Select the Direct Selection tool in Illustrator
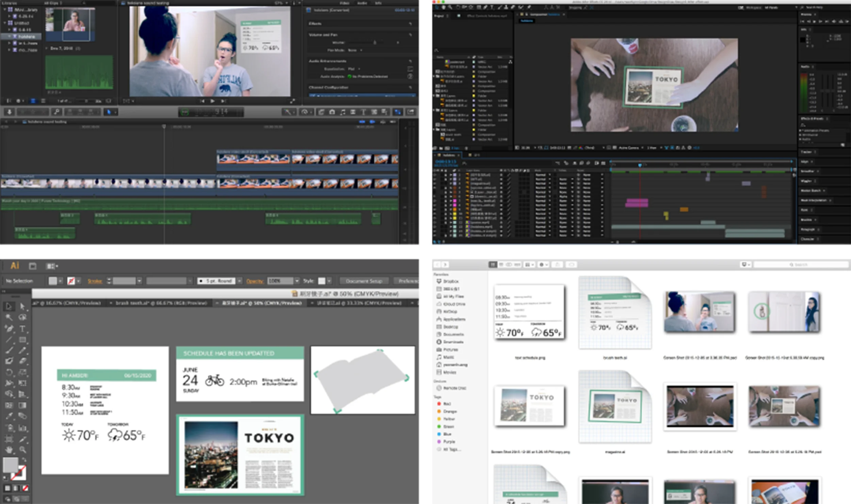Image resolution: width=851 pixels, height=504 pixels. 22,307
